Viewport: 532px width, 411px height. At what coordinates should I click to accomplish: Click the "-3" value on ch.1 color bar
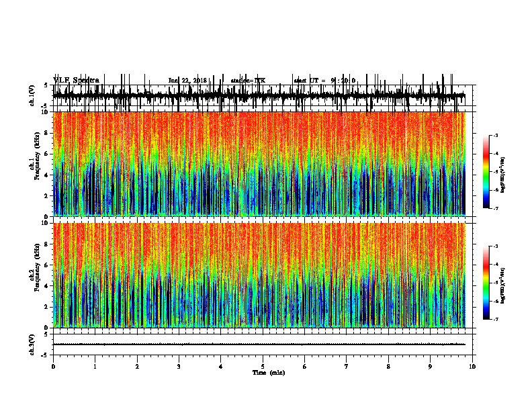coord(495,136)
